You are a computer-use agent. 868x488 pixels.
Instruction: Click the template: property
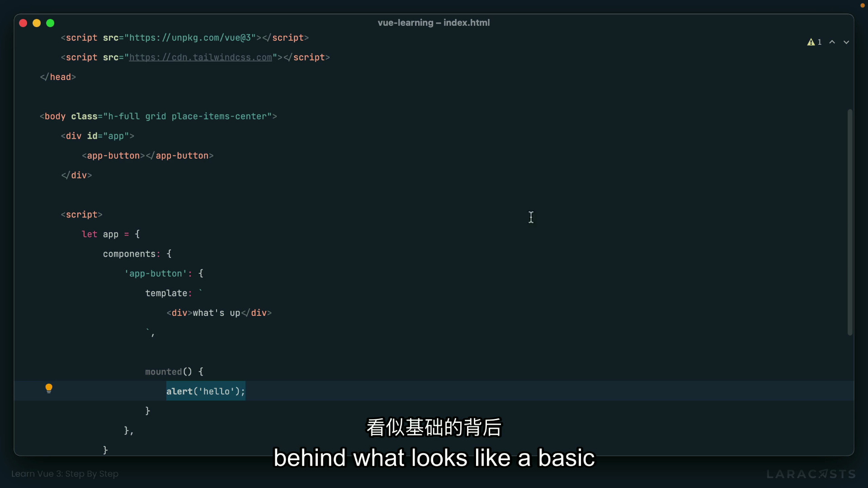tap(169, 293)
